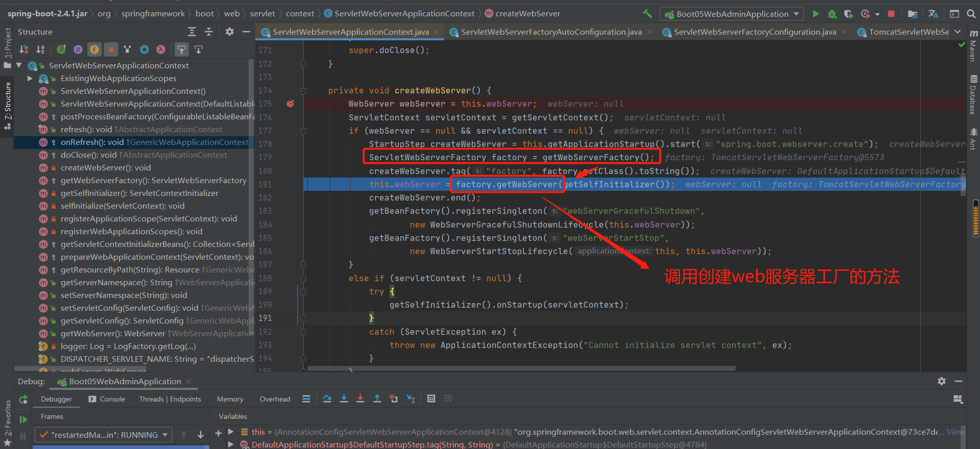Click Force Step Into, the red arrow
Image resolution: width=980 pixels, height=449 pixels.
360,398
